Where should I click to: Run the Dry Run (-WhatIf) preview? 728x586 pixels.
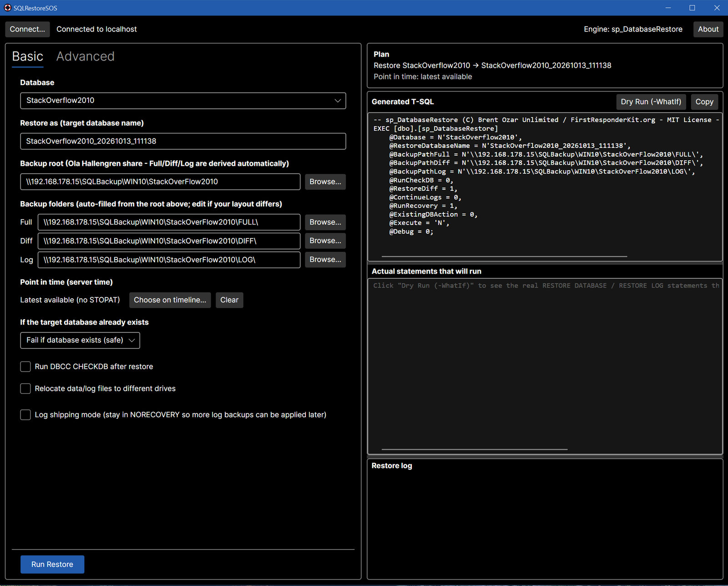coord(651,102)
